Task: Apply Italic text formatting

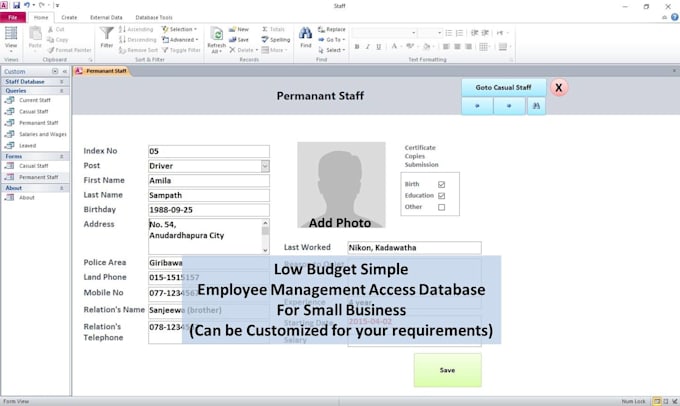Action: [x=367, y=46]
